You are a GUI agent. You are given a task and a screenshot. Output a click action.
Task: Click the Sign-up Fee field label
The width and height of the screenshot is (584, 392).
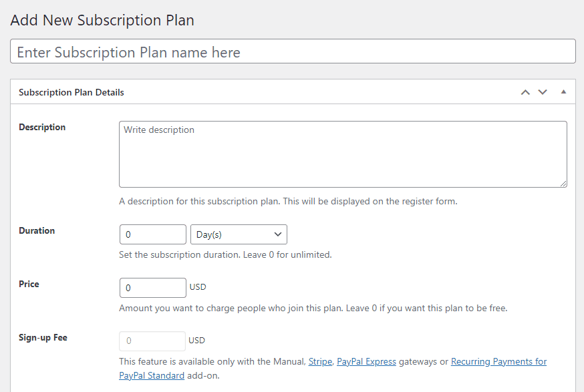(43, 337)
